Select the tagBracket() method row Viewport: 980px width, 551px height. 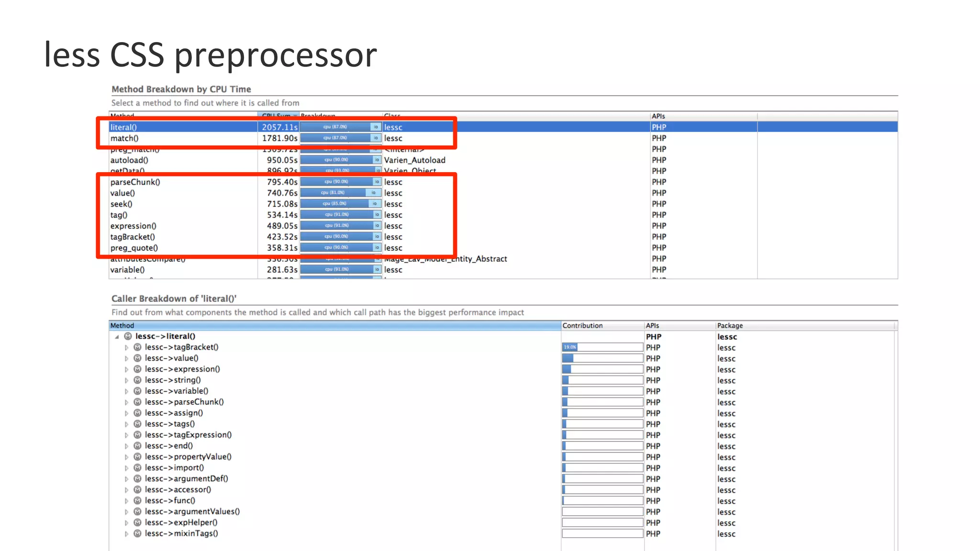[503, 237]
